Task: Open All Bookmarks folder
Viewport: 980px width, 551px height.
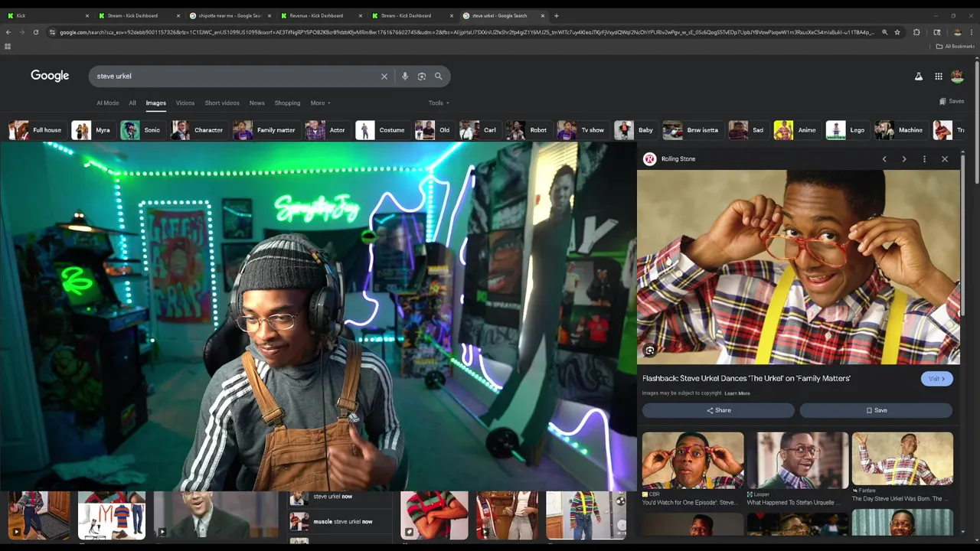Action: pyautogui.click(x=955, y=47)
